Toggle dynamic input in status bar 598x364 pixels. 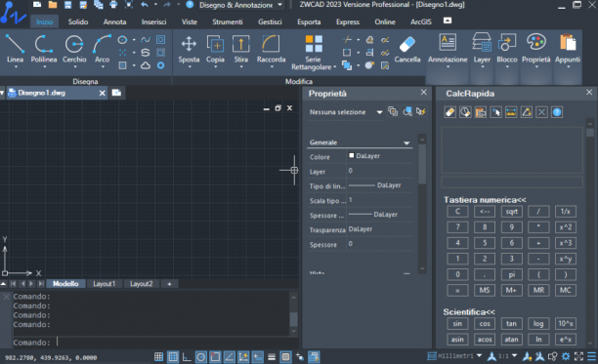(x=257, y=357)
